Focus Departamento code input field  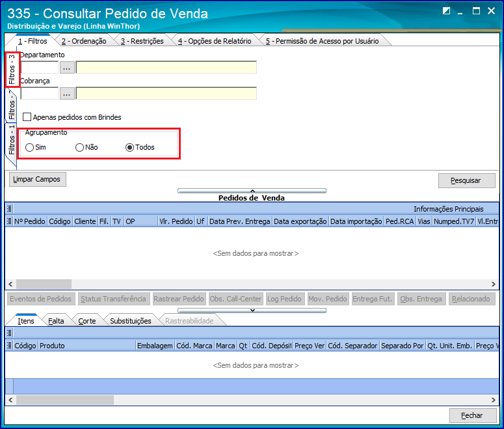point(40,68)
